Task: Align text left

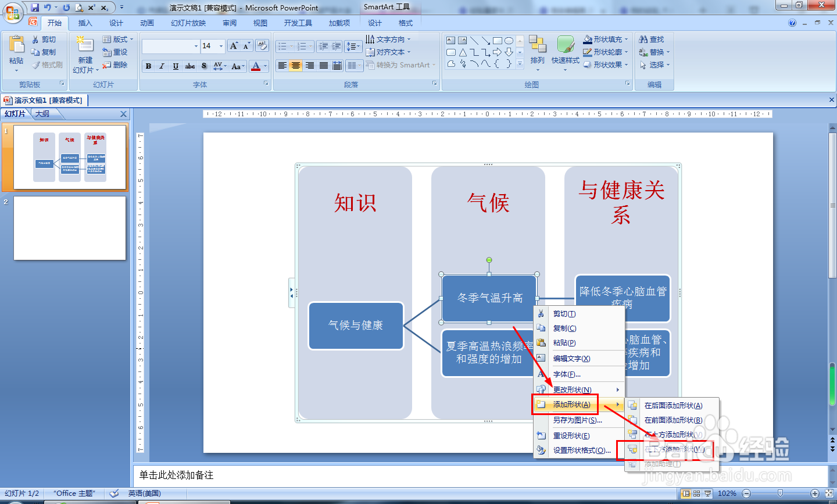Action: [x=282, y=66]
